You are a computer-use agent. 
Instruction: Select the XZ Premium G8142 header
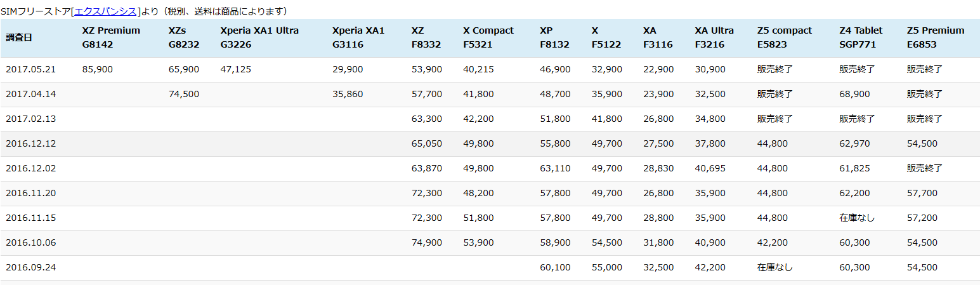pos(111,37)
